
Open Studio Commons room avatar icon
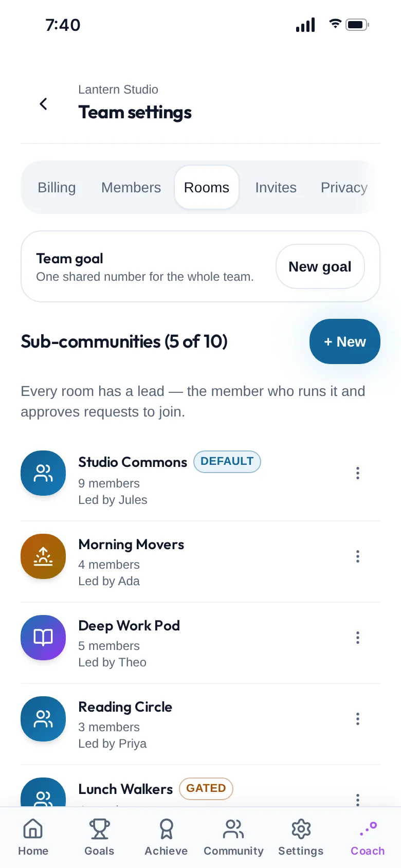tap(43, 473)
